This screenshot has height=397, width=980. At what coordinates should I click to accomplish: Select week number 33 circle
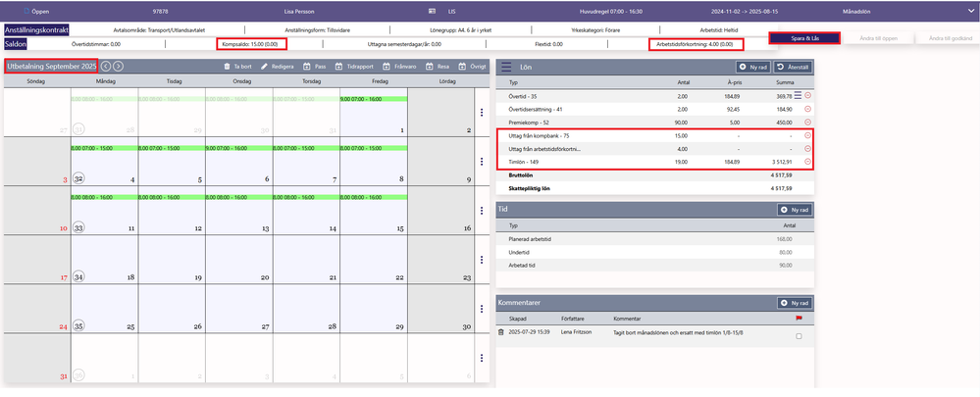point(78,227)
